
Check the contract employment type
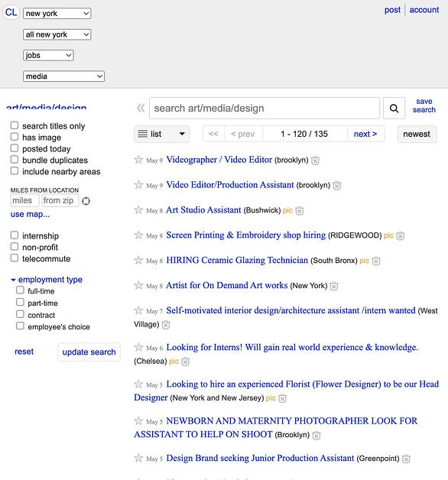[20, 314]
